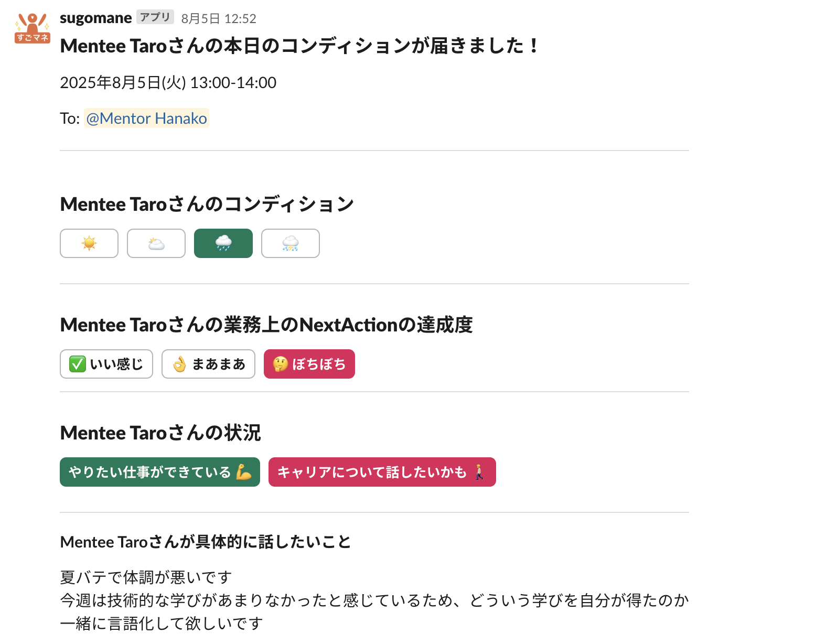Click the message heading about Mentee Taro's condition
Viewport: 816px width, 644px height.
click(298, 46)
